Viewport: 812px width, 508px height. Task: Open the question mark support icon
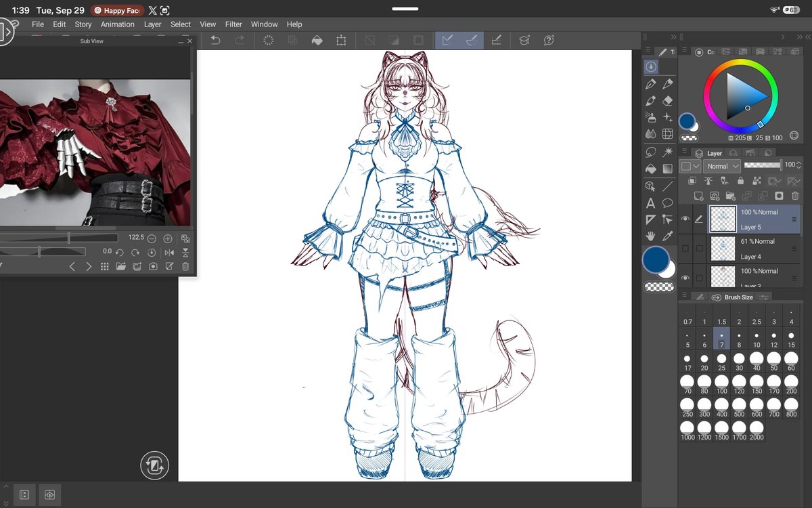coord(549,41)
